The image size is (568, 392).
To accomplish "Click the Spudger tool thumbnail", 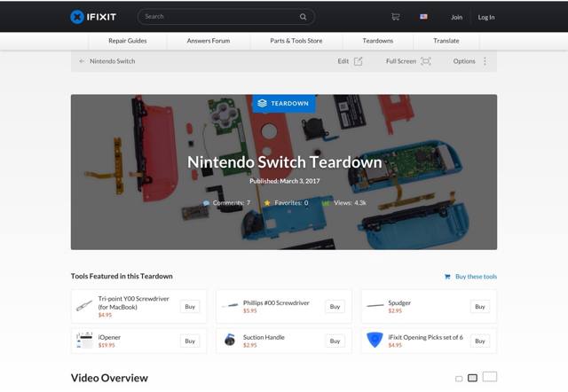I will 375,307.
